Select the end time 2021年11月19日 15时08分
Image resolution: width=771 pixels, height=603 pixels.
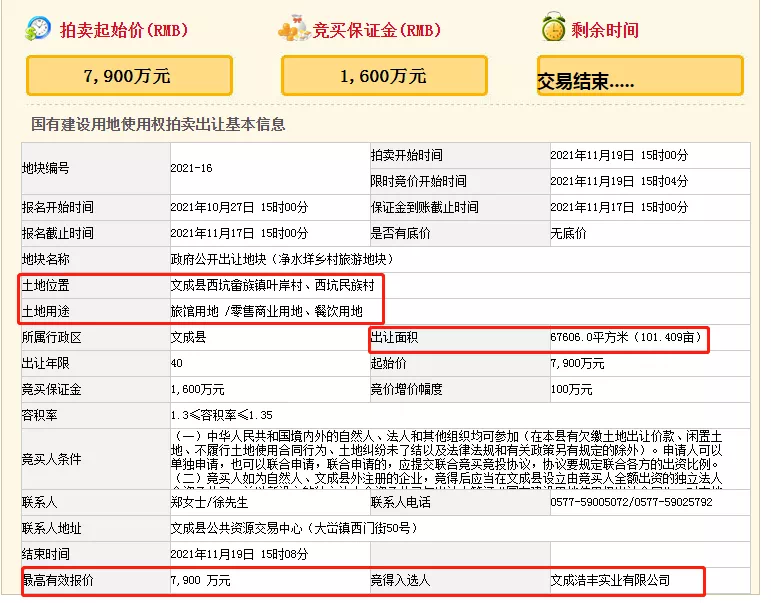coord(239,554)
